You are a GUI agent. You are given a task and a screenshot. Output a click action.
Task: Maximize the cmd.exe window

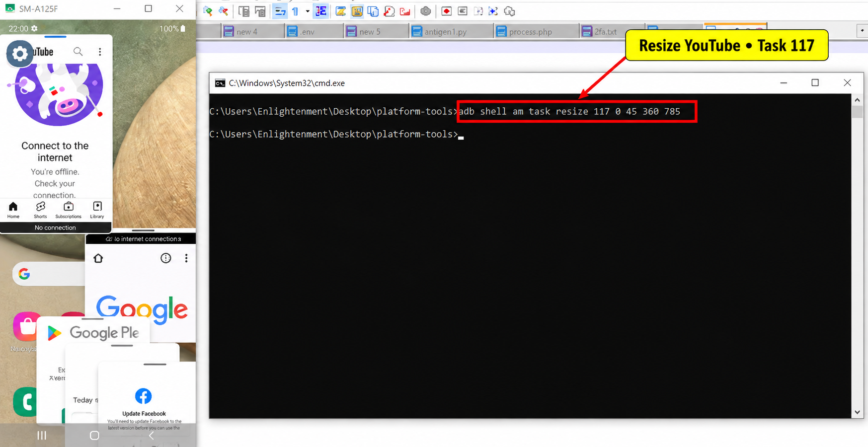point(815,83)
